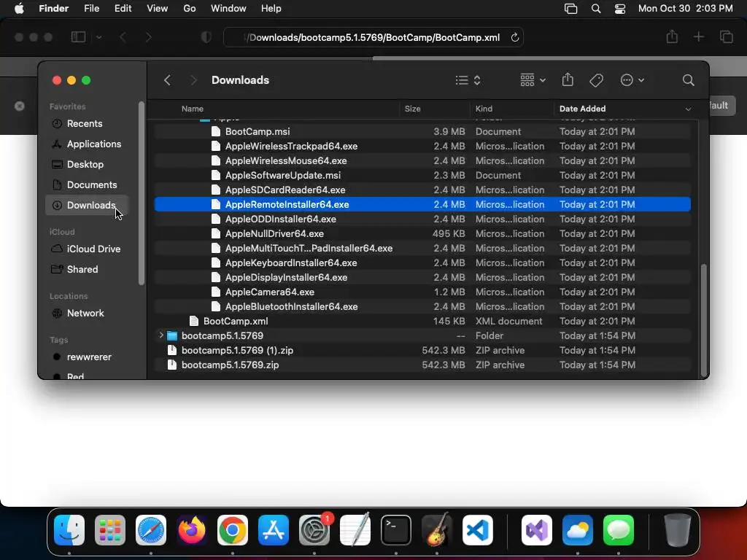Click the Finder search magnifier icon
This screenshot has width=747, height=560.
(x=688, y=80)
